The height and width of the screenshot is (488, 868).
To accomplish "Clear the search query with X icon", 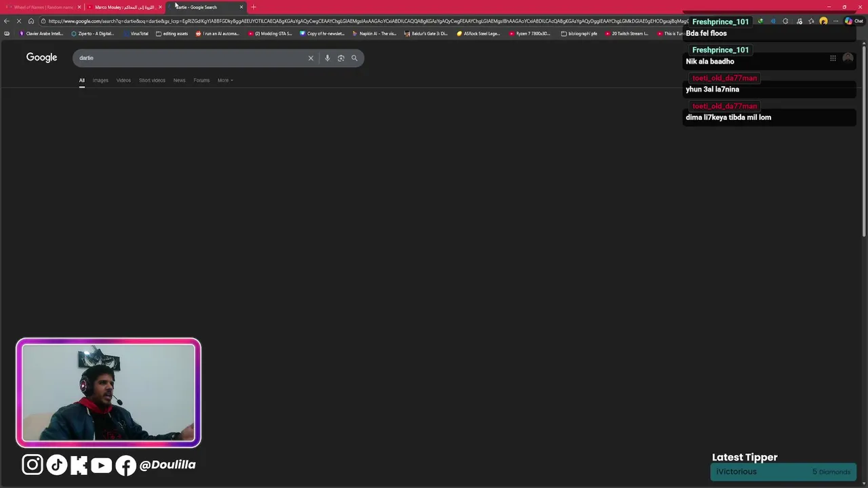I will click(x=311, y=58).
